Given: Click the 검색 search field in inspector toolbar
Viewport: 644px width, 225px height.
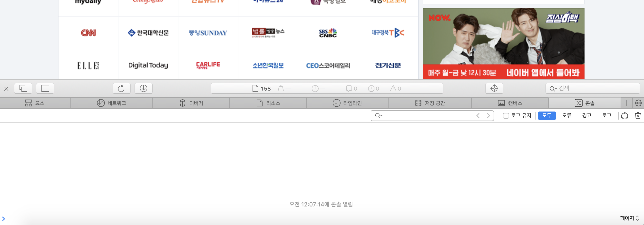Looking at the screenshot, I should pyautogui.click(x=593, y=88).
